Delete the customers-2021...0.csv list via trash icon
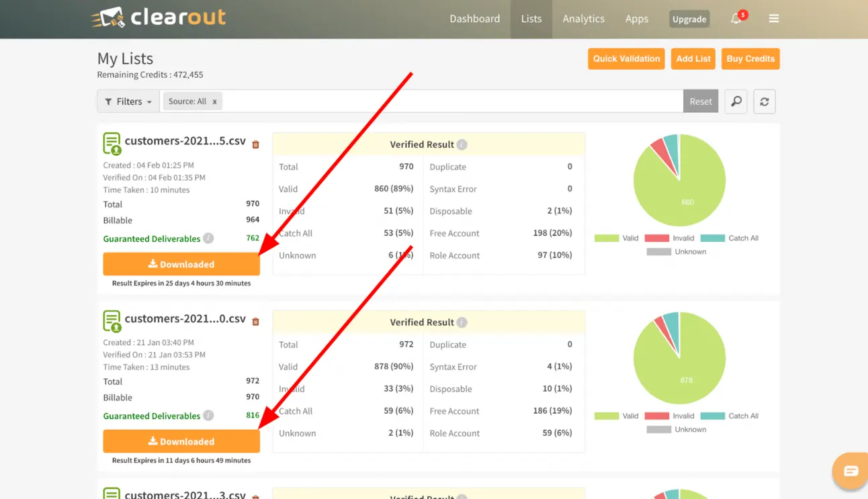This screenshot has width=868, height=499. 255,322
